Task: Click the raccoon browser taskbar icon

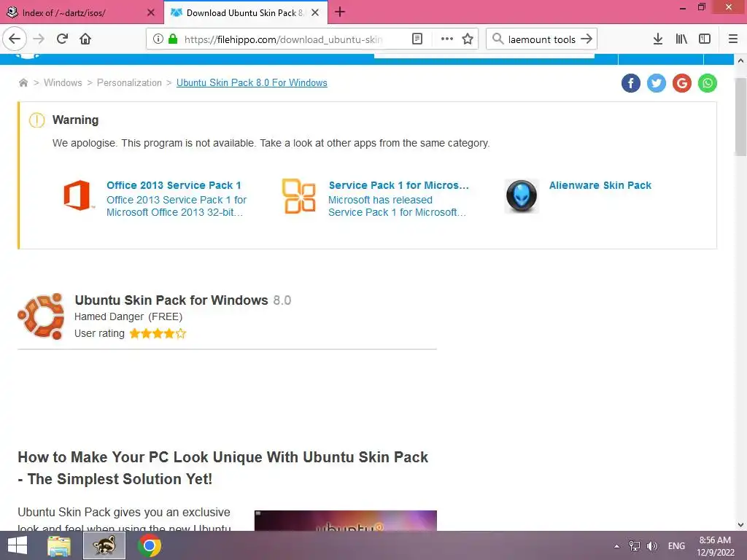Action: pos(104,545)
